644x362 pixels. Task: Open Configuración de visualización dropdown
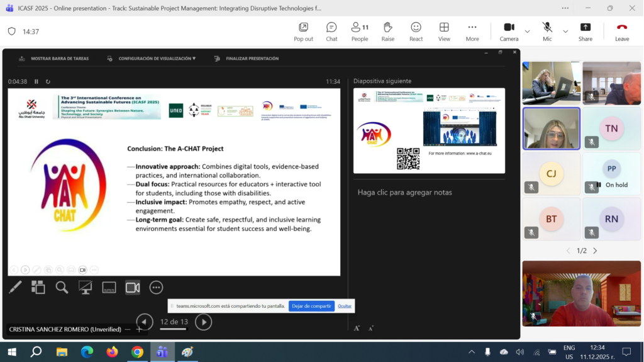coord(157,59)
